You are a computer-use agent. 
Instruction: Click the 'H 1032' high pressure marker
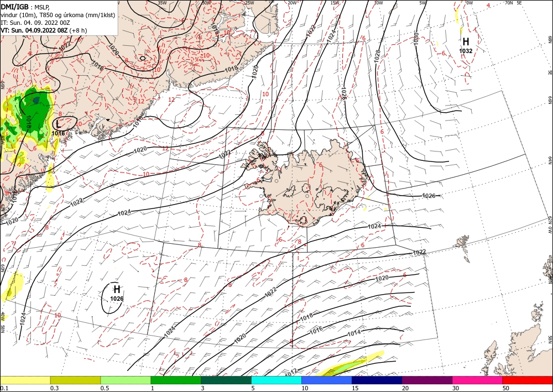tap(466, 45)
